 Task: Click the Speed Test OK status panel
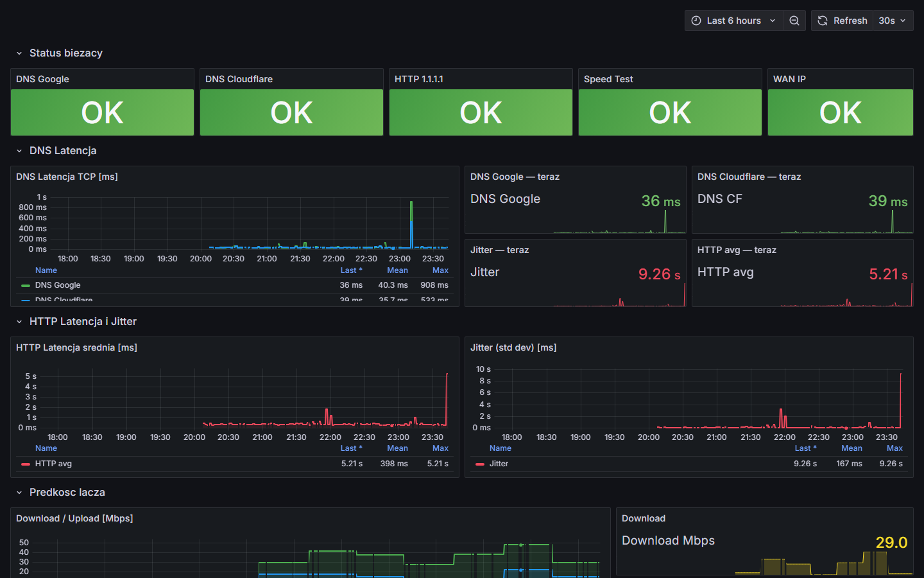(x=670, y=112)
